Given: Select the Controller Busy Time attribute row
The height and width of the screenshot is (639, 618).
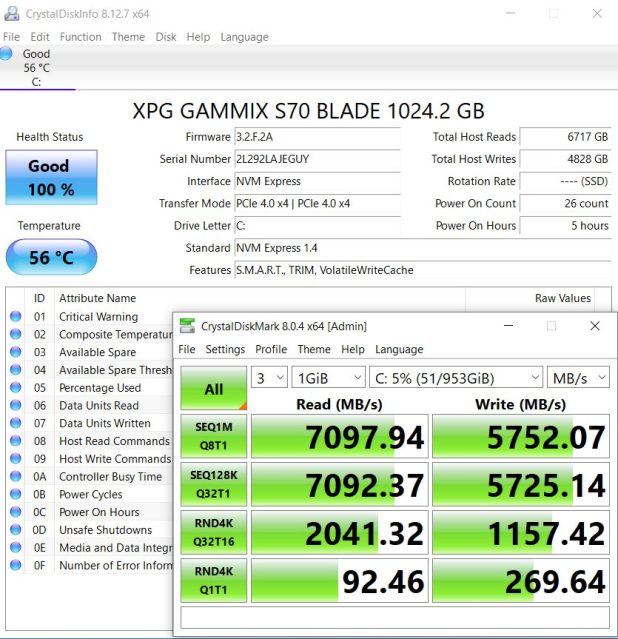Looking at the screenshot, I should (90, 476).
